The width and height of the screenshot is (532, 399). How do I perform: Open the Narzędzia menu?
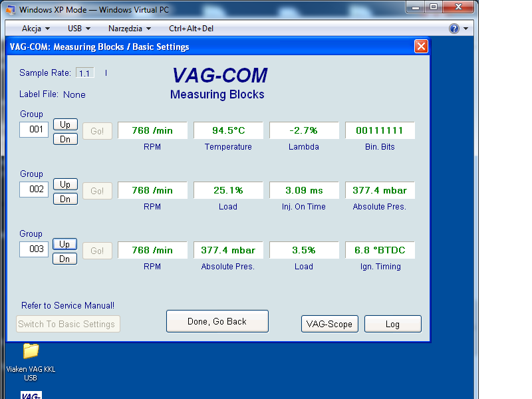pos(129,29)
